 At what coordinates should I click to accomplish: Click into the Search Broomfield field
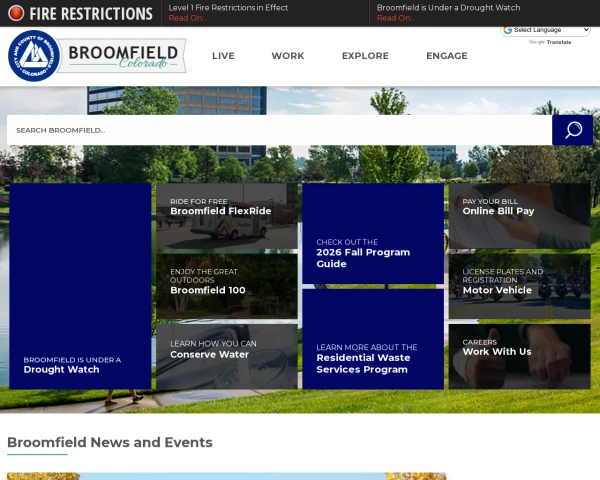tap(279, 130)
